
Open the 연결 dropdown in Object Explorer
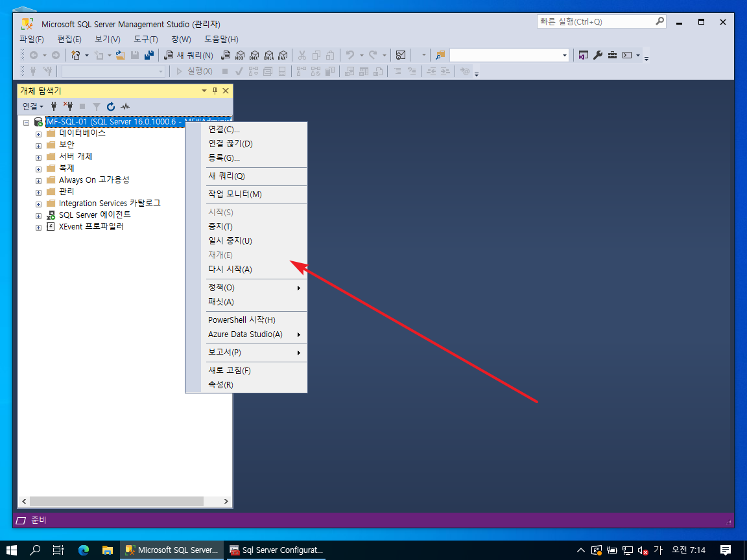click(33, 106)
